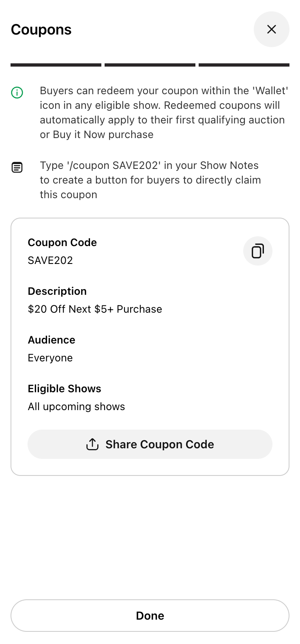Select the first progress step bar
The width and height of the screenshot is (300, 644).
pos(56,65)
